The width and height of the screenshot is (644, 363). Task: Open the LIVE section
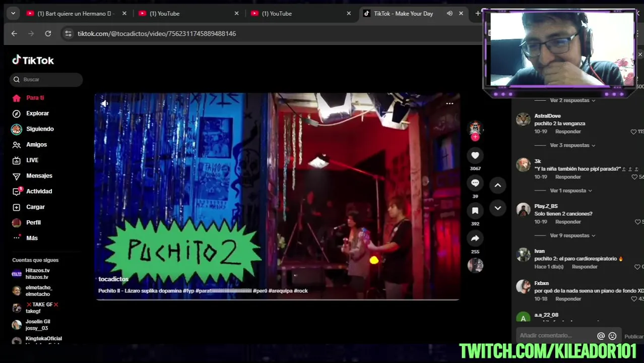[25, 160]
